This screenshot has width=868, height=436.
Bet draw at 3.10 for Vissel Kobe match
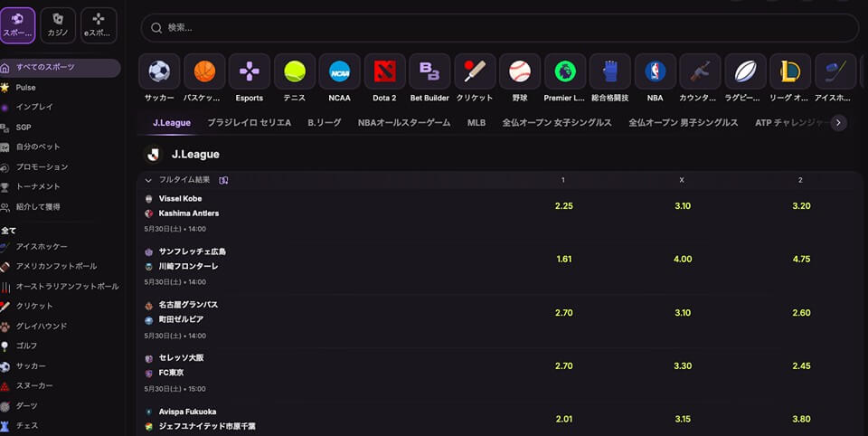[683, 206]
